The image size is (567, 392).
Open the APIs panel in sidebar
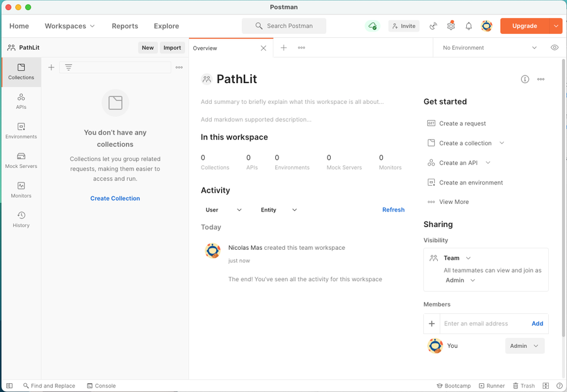click(x=21, y=101)
